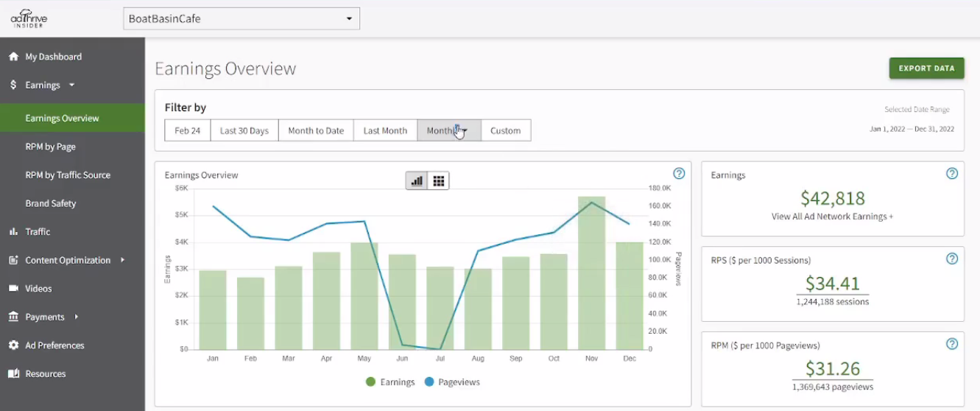Click the $34.41 RPS value
The width and height of the screenshot is (980, 411).
833,284
